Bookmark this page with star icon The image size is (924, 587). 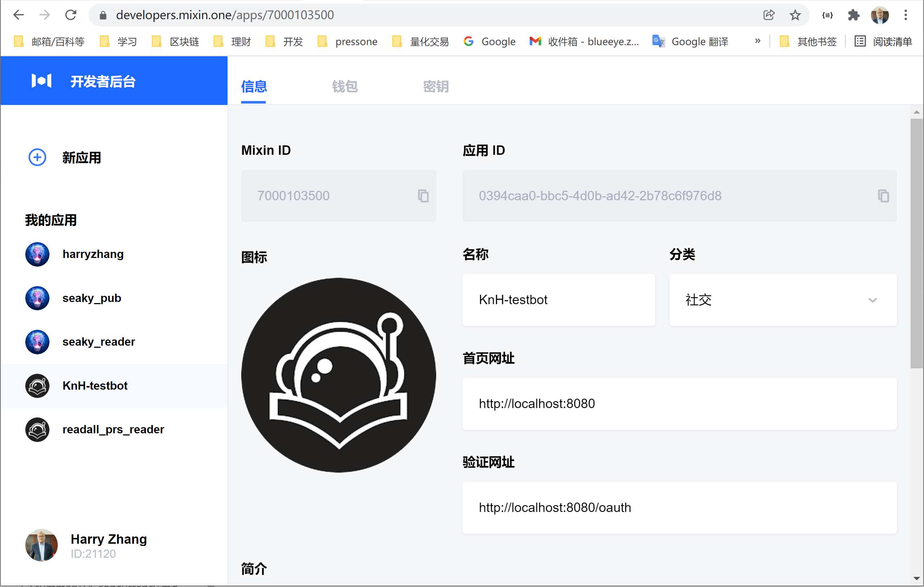click(x=795, y=15)
